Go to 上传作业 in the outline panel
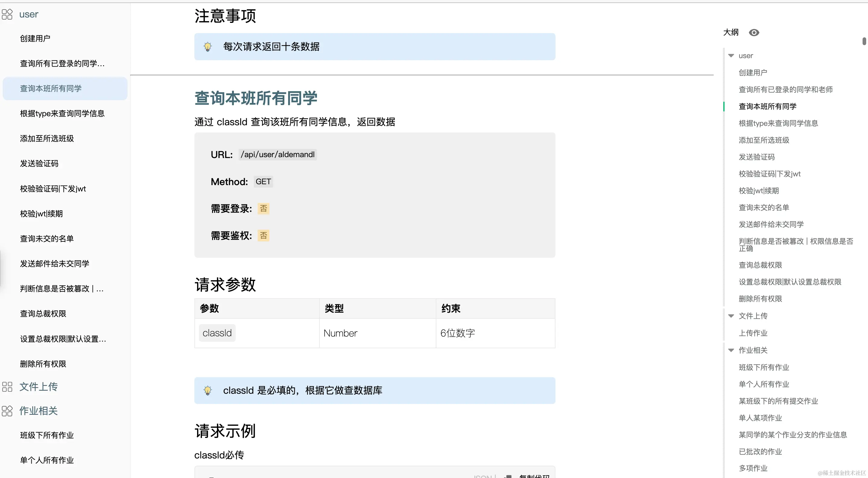Viewport: 868px width, 478px height. click(x=753, y=333)
